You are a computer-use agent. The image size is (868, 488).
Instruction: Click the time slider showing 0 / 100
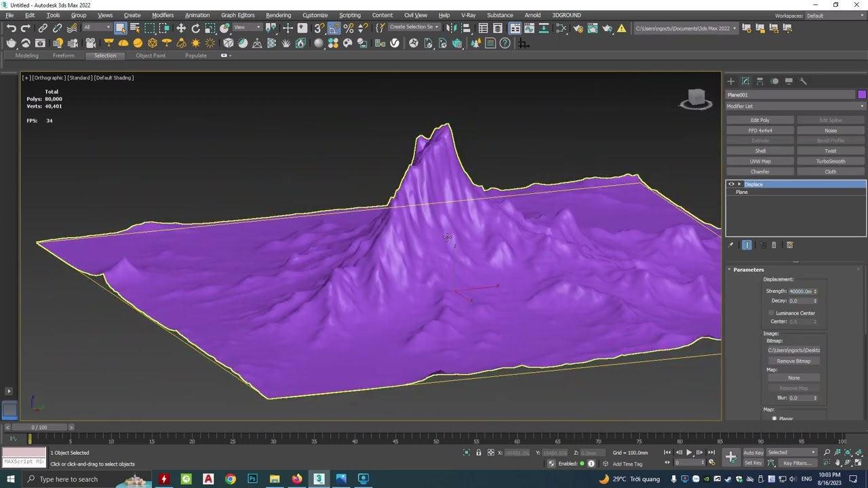coord(39,428)
